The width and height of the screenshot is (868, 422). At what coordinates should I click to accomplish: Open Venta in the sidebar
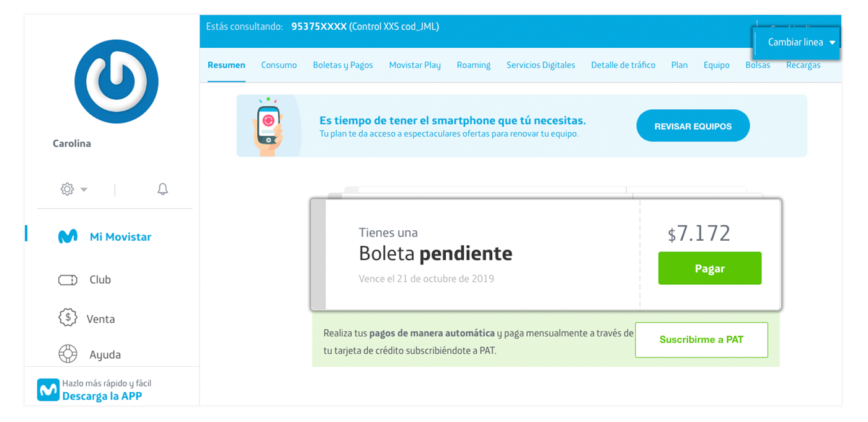(x=100, y=319)
